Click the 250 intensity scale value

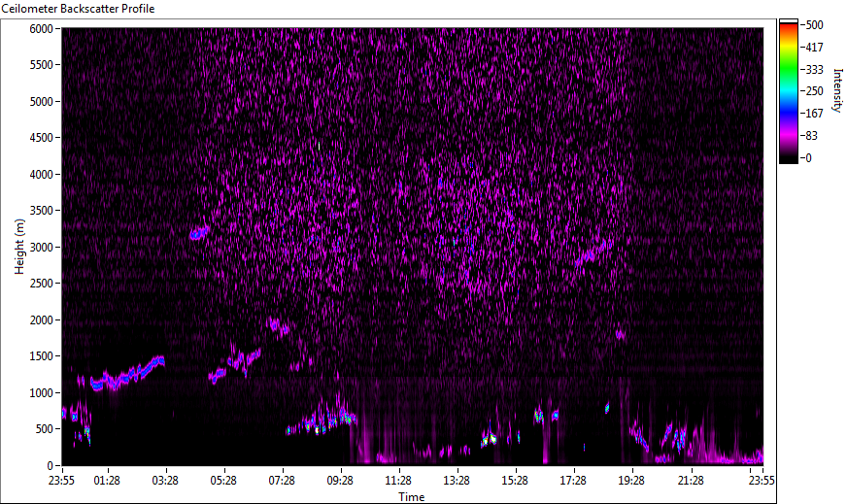[814, 91]
